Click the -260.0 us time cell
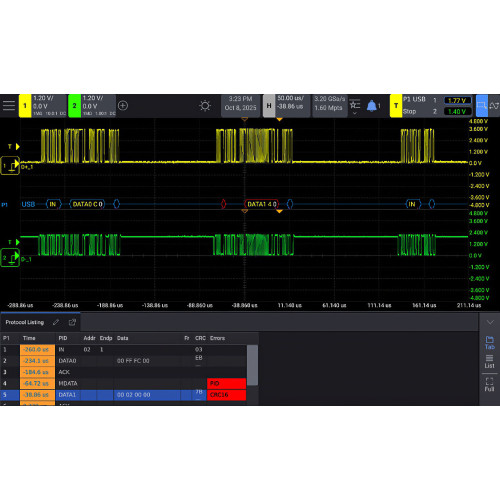Viewport: 500px width, 500px height. [x=37, y=350]
